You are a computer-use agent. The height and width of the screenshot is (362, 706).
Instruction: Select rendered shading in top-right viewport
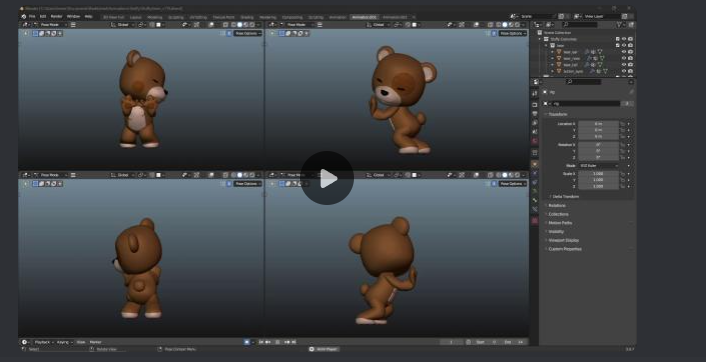517,25
